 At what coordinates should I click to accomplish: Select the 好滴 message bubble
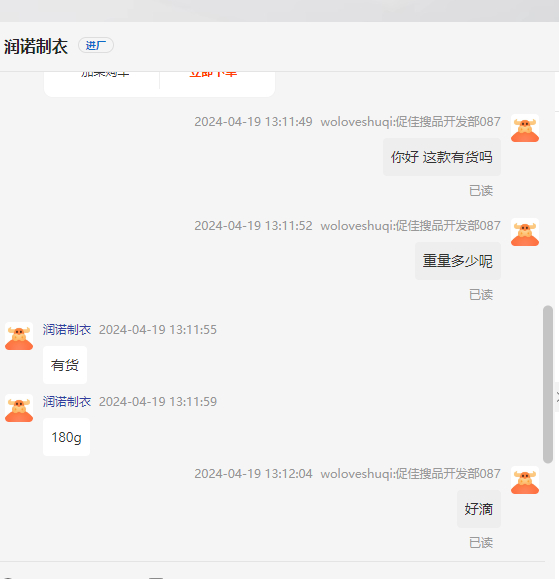point(479,509)
